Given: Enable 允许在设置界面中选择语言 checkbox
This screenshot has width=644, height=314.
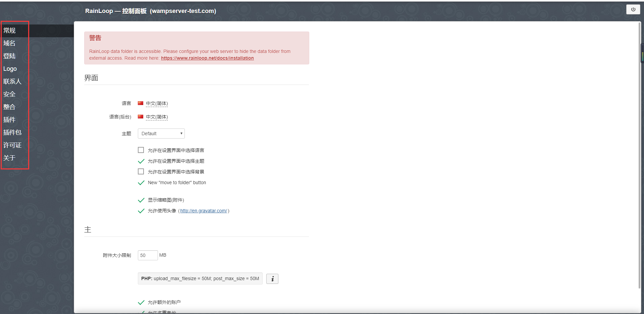Looking at the screenshot, I should pyautogui.click(x=141, y=150).
